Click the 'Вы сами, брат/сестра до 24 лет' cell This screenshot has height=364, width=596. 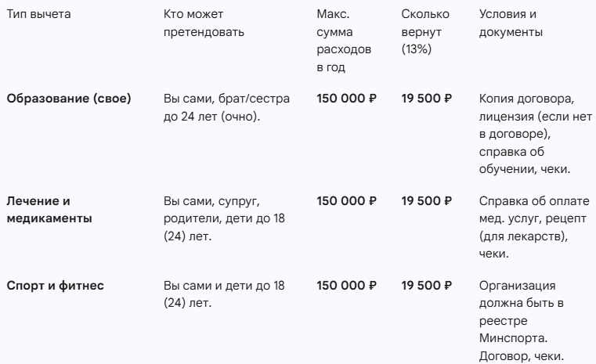click(226, 107)
